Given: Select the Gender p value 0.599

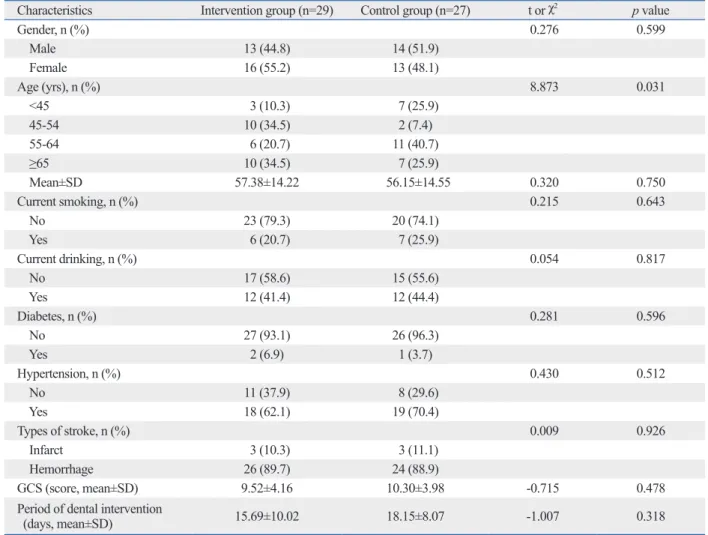Looking at the screenshot, I should (651, 30).
